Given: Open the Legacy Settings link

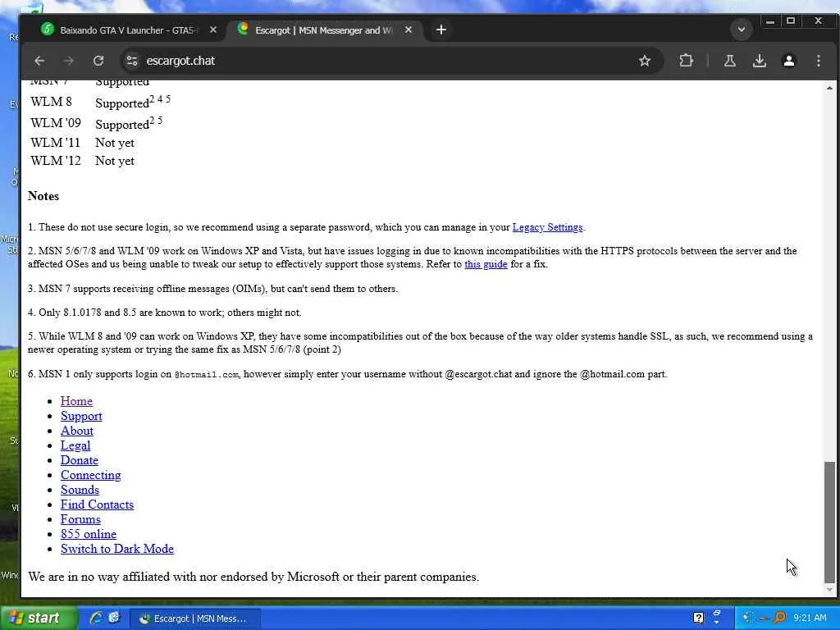Looking at the screenshot, I should coord(547,227).
